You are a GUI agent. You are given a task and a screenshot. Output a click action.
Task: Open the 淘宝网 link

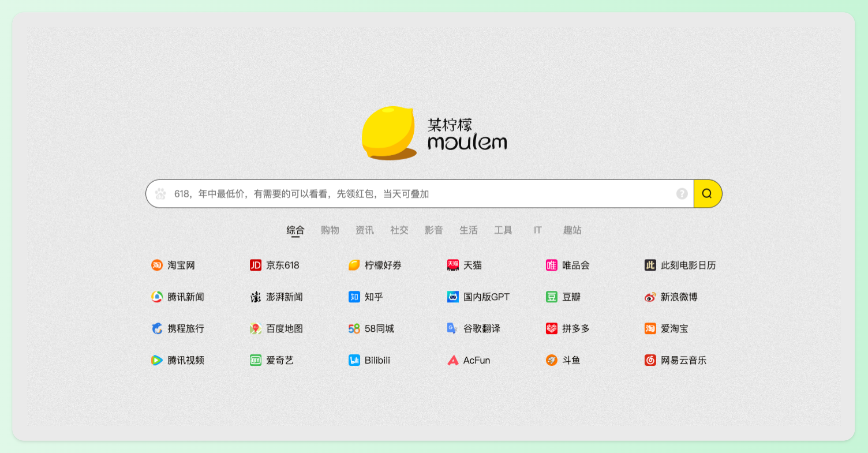pyautogui.click(x=181, y=265)
